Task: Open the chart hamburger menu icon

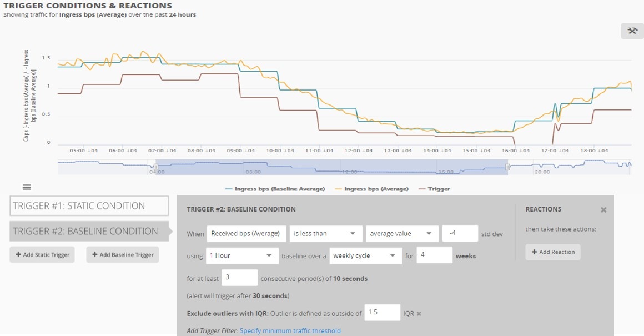Action: tap(27, 187)
